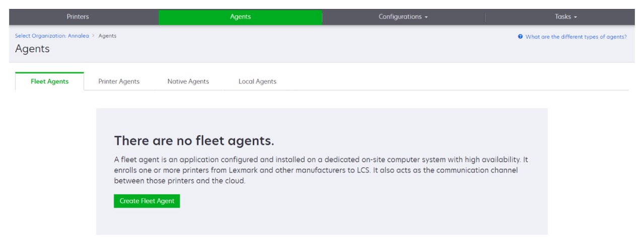View the Local Agents tab
The width and height of the screenshot is (644, 252).
(x=257, y=81)
